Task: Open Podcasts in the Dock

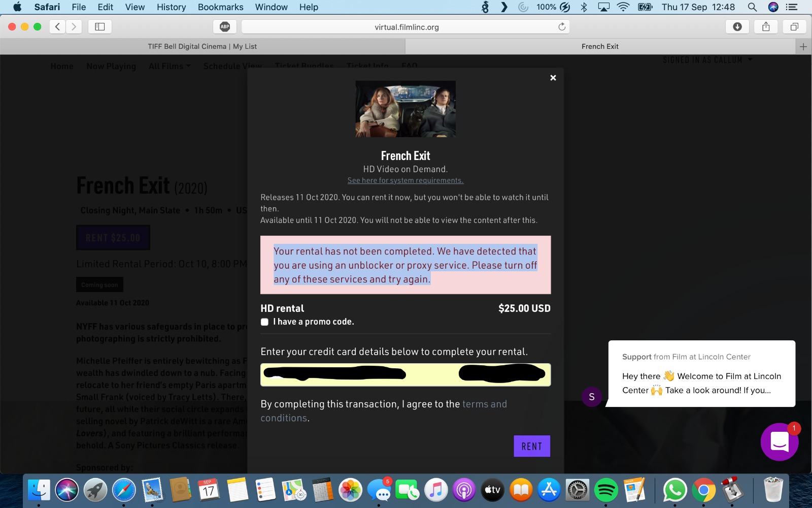Action: tap(464, 490)
